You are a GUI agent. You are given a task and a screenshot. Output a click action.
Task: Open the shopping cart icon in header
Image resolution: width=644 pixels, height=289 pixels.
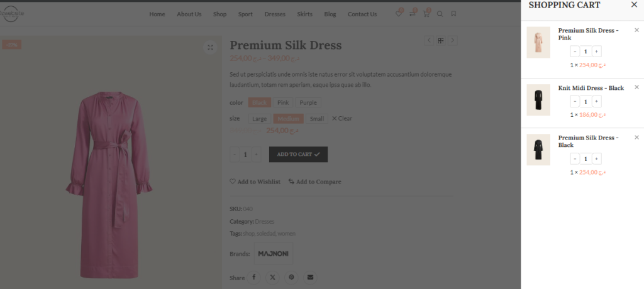pos(426,14)
